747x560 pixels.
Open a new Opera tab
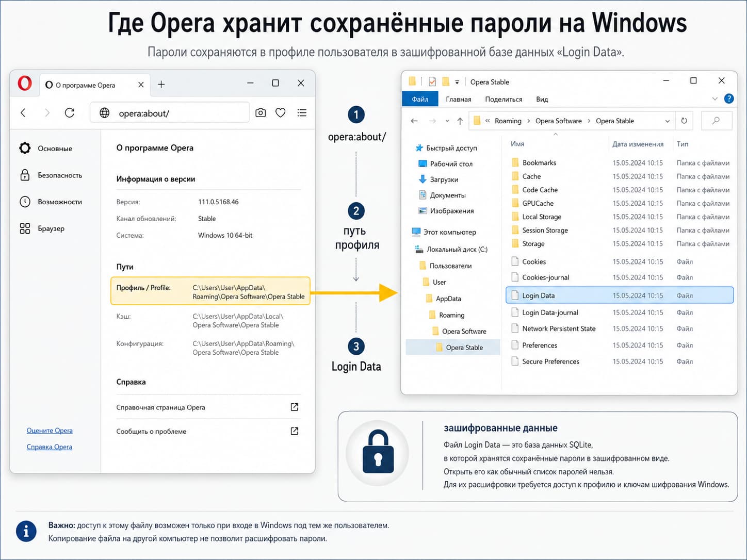coord(161,84)
